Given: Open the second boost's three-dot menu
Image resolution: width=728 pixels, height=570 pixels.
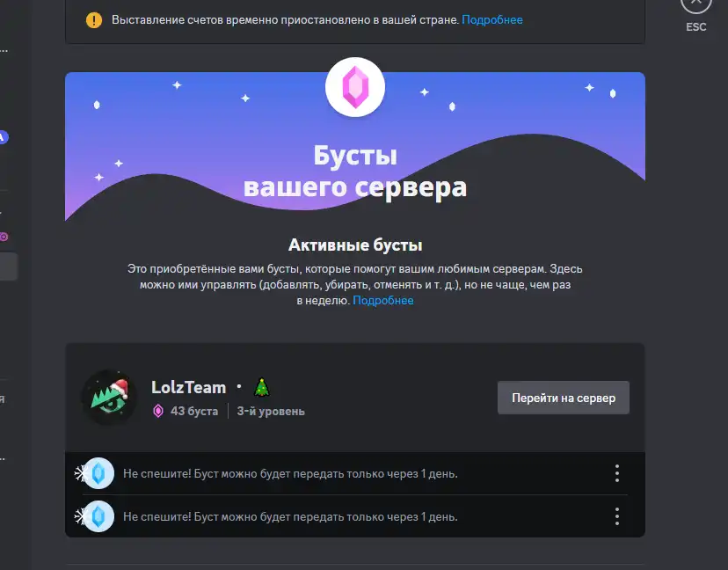Looking at the screenshot, I should point(617,516).
